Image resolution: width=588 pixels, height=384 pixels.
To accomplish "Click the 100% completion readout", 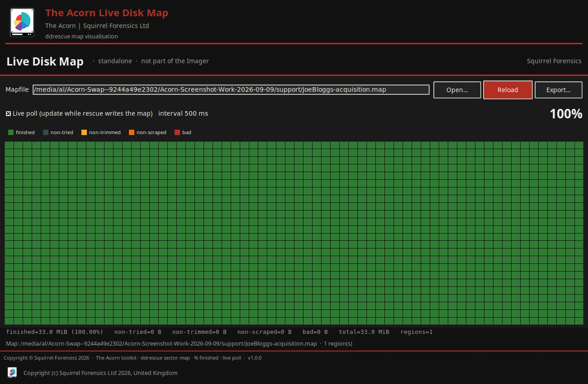I will [566, 114].
